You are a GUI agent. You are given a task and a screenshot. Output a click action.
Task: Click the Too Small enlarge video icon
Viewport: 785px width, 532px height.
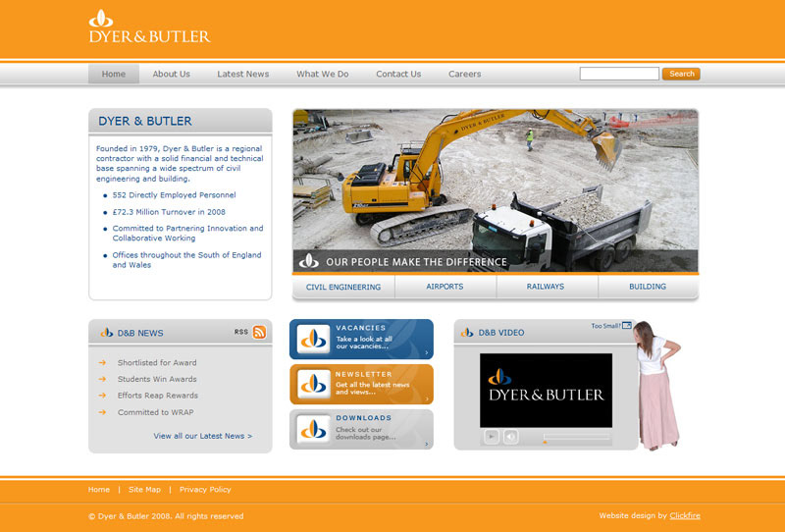coord(627,326)
